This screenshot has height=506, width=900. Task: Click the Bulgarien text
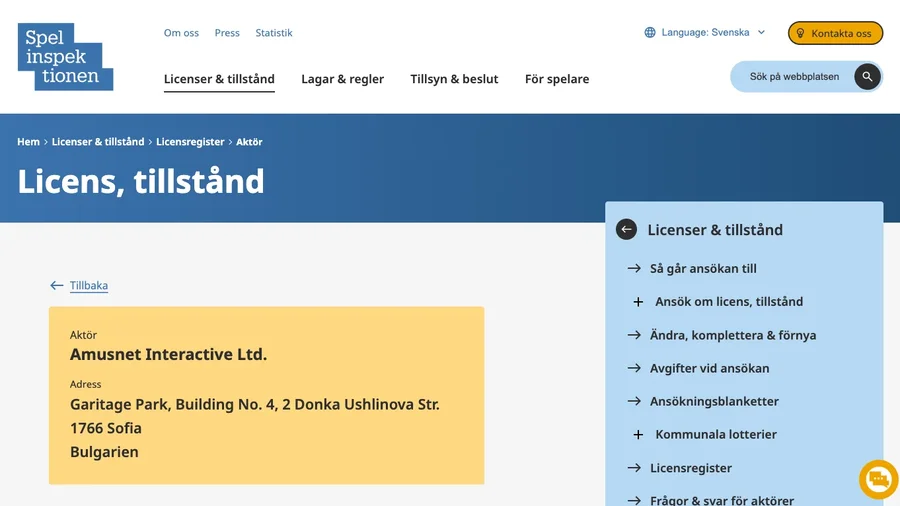pos(104,452)
